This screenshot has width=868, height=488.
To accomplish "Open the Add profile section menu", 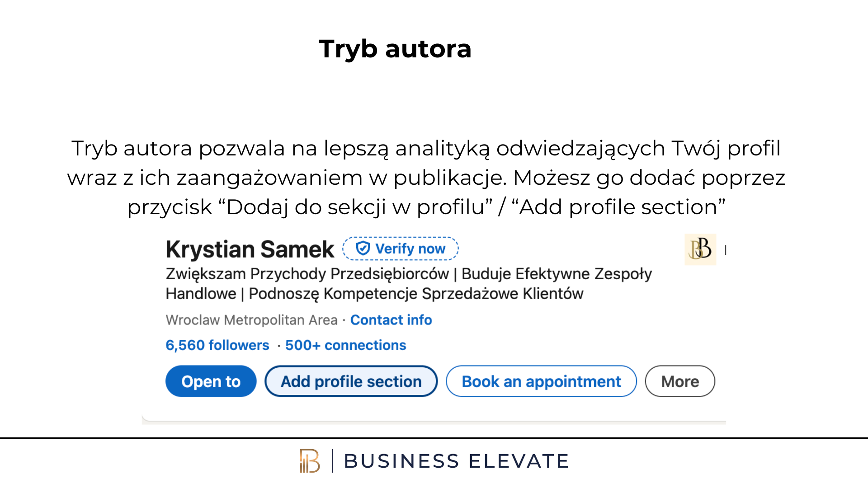I will click(x=351, y=381).
